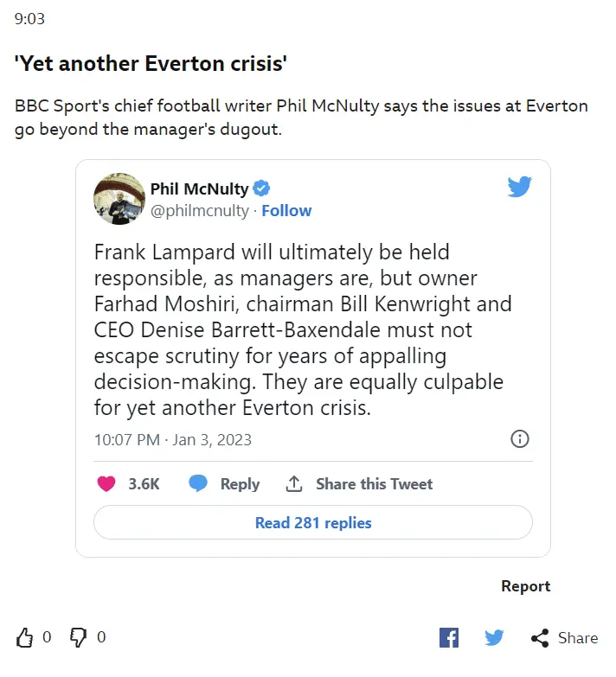Click the 'Yet another Everton crisis' headline
The height and width of the screenshot is (677, 616).
pyautogui.click(x=151, y=64)
